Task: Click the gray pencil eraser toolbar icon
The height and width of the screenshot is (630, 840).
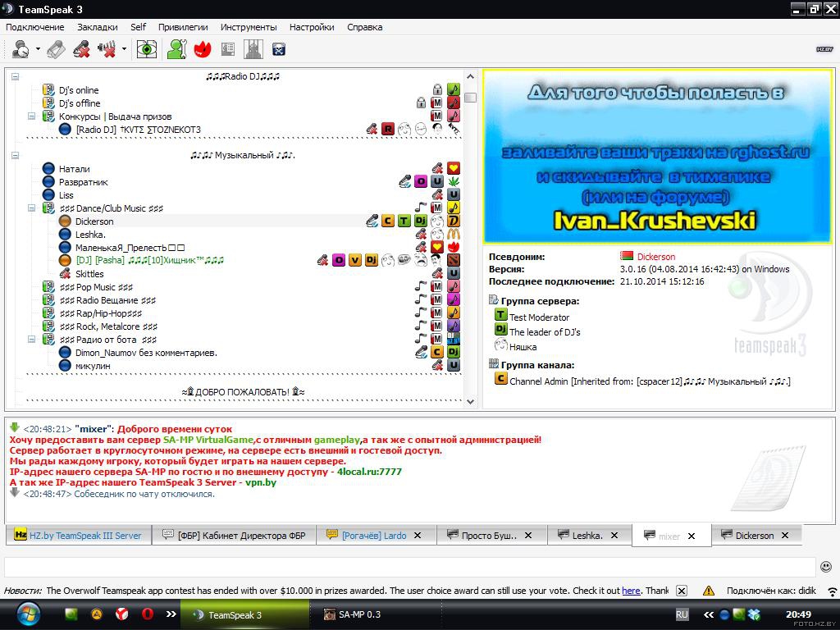Action: click(x=56, y=49)
